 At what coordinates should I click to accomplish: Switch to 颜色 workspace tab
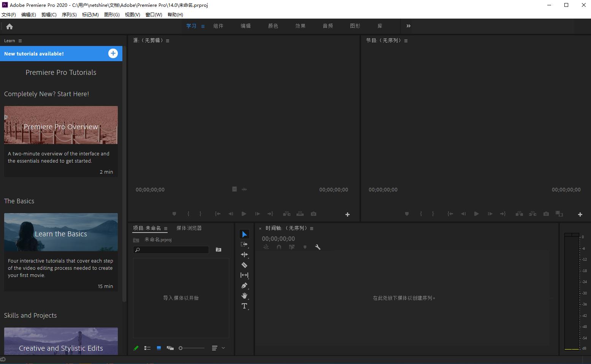(x=273, y=26)
